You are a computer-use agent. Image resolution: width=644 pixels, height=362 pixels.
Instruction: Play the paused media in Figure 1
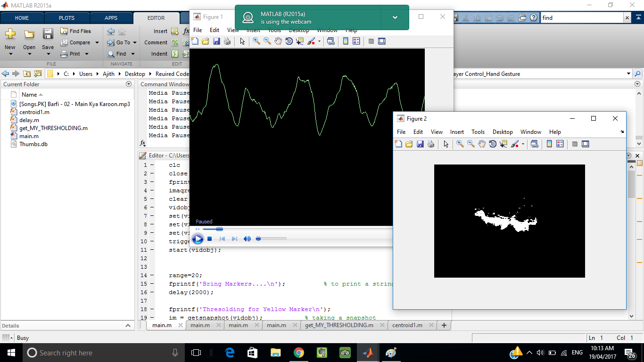pos(198,239)
